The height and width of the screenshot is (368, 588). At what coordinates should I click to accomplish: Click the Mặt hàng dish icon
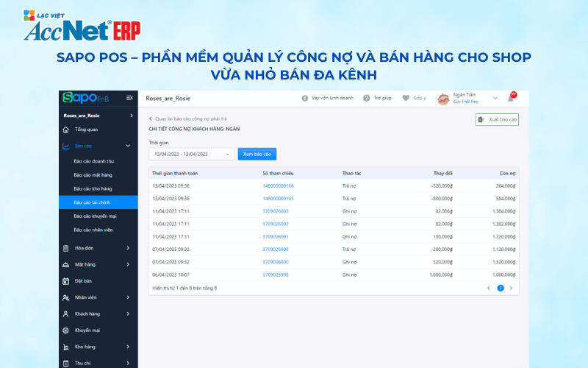(65, 265)
